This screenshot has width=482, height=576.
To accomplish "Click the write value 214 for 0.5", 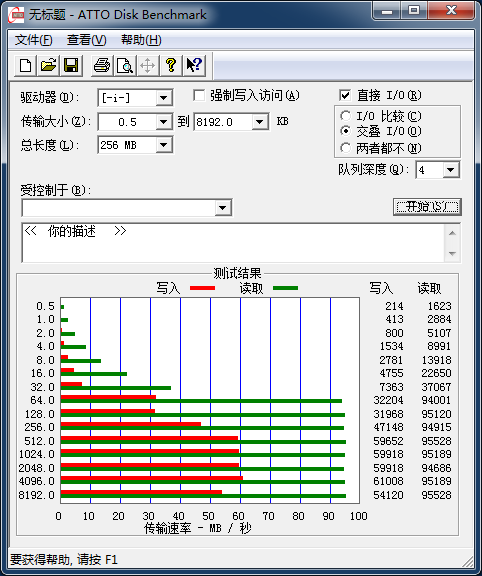I will (394, 306).
